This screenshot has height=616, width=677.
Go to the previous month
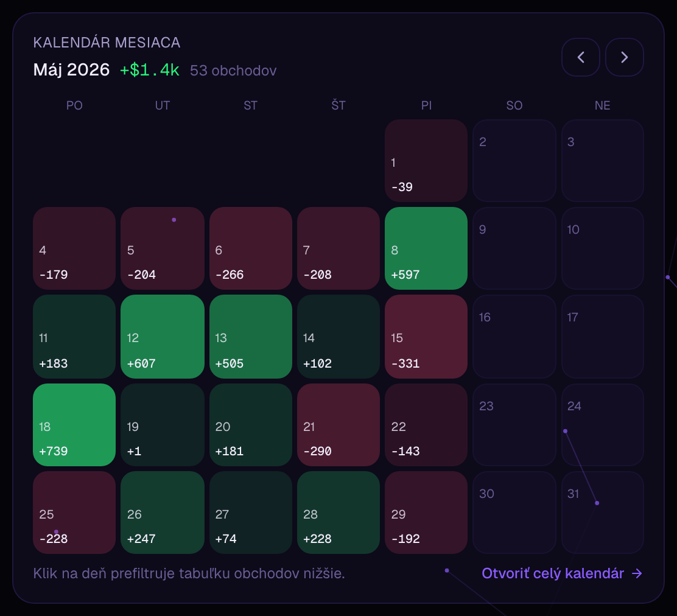pos(580,57)
